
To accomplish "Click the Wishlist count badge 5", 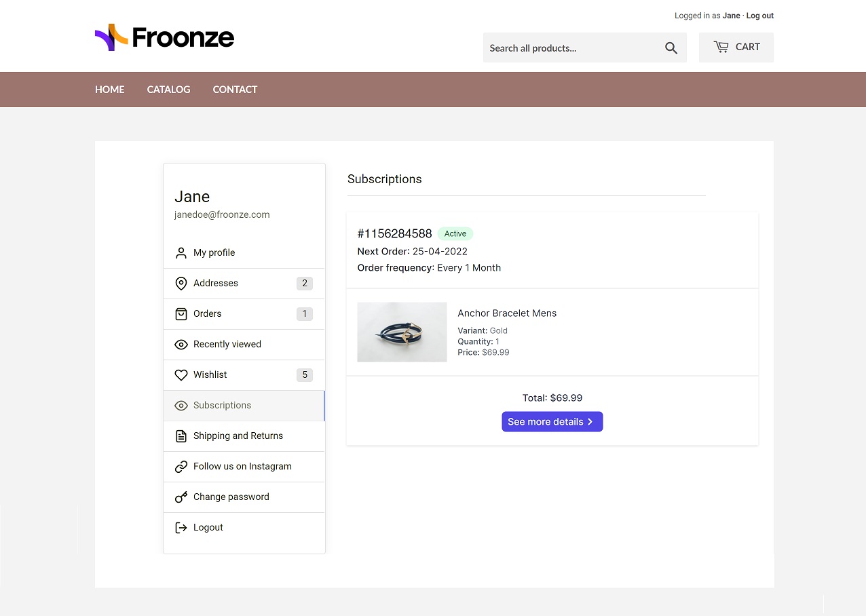I will 305,375.
